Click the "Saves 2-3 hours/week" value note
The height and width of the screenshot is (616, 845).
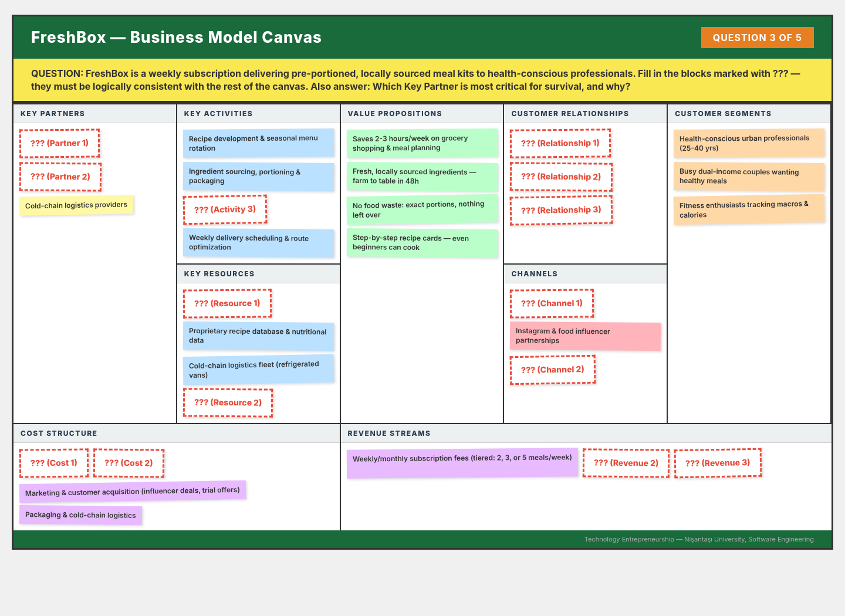click(422, 143)
